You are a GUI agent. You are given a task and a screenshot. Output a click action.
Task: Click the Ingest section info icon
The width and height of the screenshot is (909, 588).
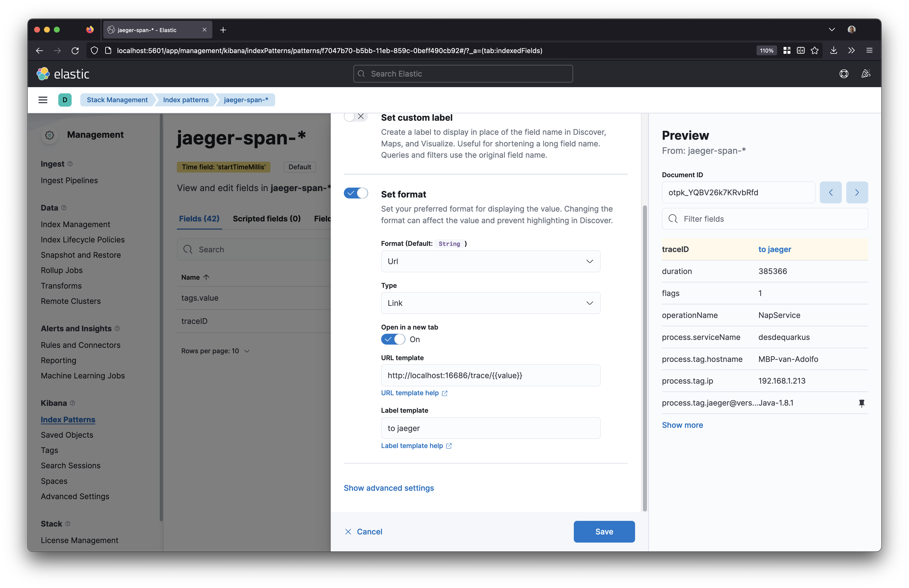click(x=70, y=164)
